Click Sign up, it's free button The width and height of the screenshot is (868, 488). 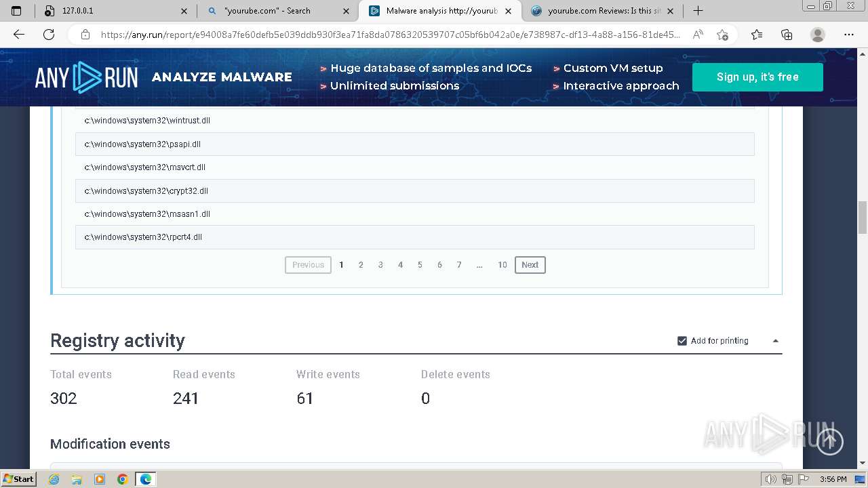pyautogui.click(x=757, y=77)
